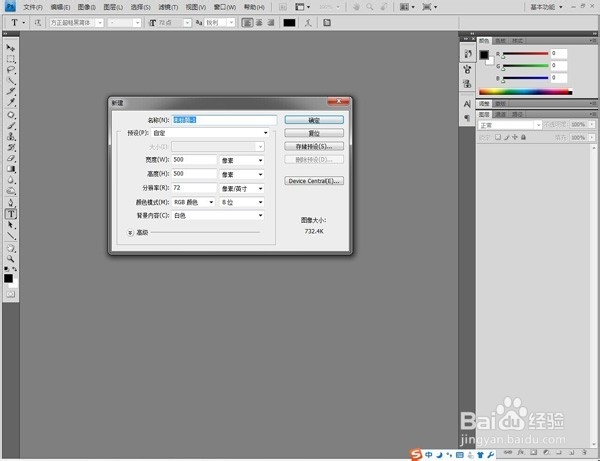Toggle lock all padlock in Layers panel

click(x=523, y=137)
